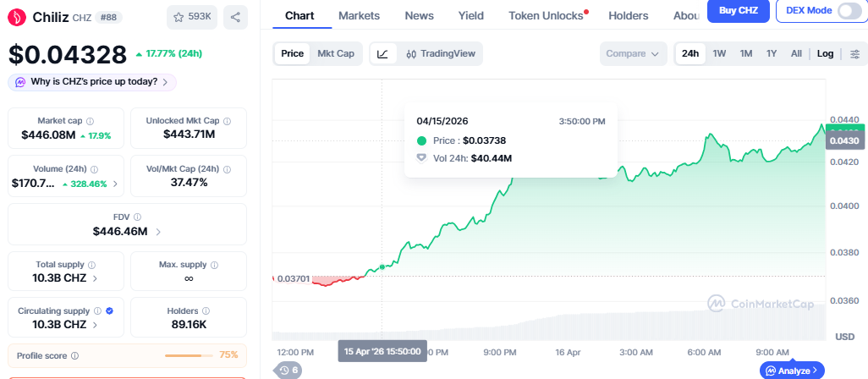Open Max. supply info icon
This screenshot has width=868, height=379.
tap(214, 265)
